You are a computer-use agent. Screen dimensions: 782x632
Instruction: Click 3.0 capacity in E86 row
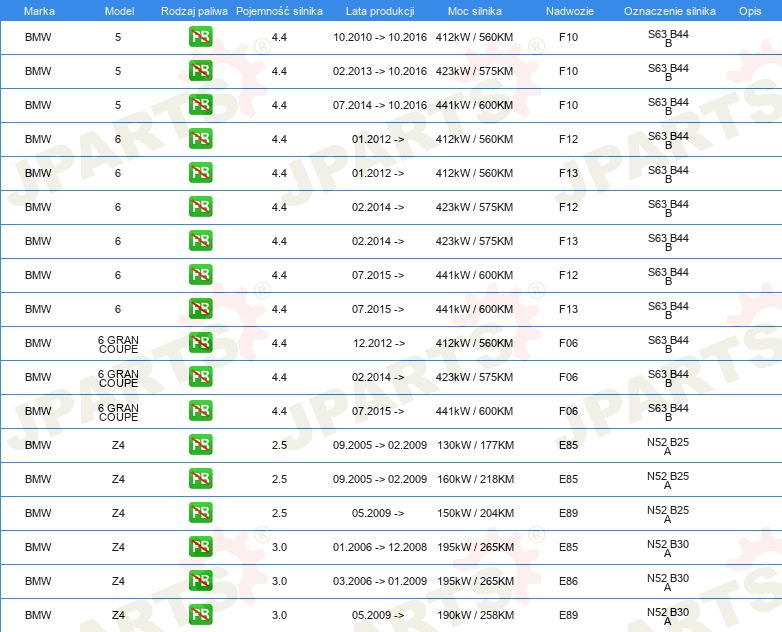pos(279,581)
